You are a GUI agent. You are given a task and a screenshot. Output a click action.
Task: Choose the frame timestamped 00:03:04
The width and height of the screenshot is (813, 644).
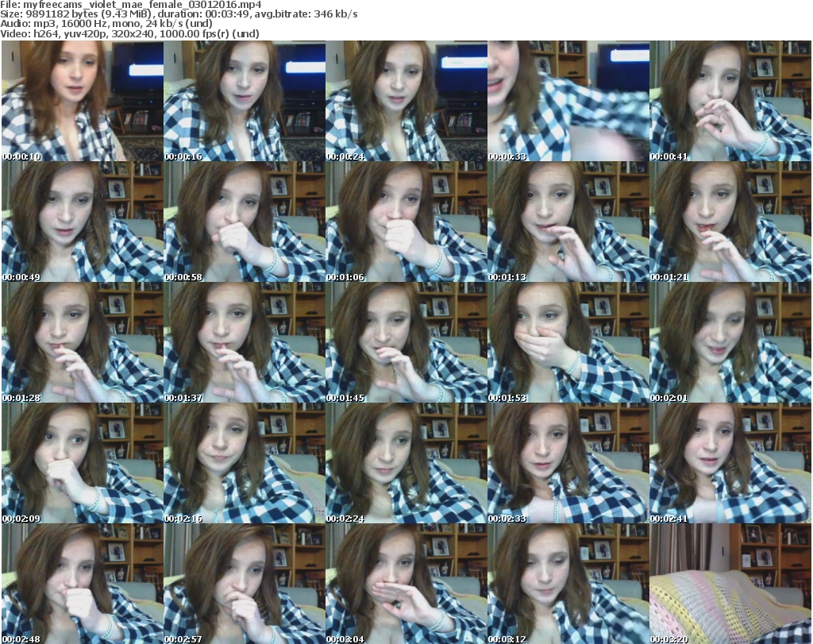pyautogui.click(x=406, y=584)
